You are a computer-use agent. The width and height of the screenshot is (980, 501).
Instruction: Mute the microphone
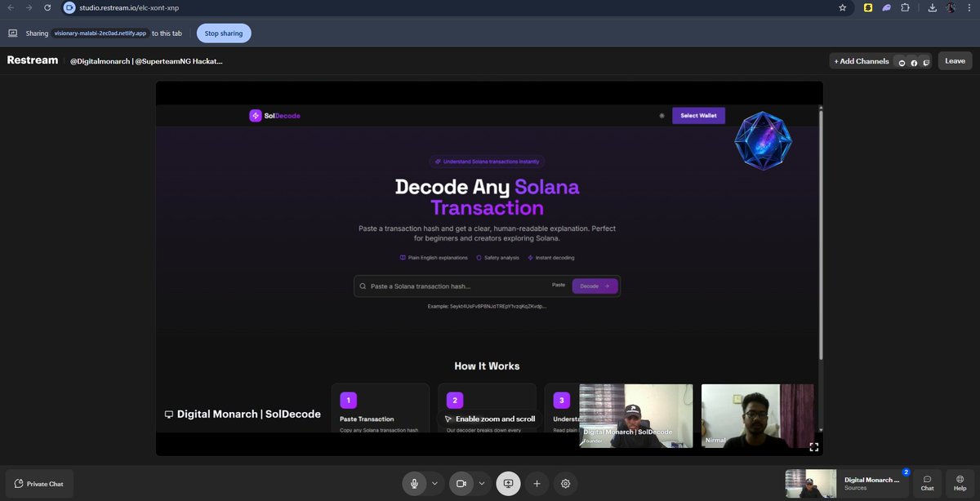(x=414, y=484)
